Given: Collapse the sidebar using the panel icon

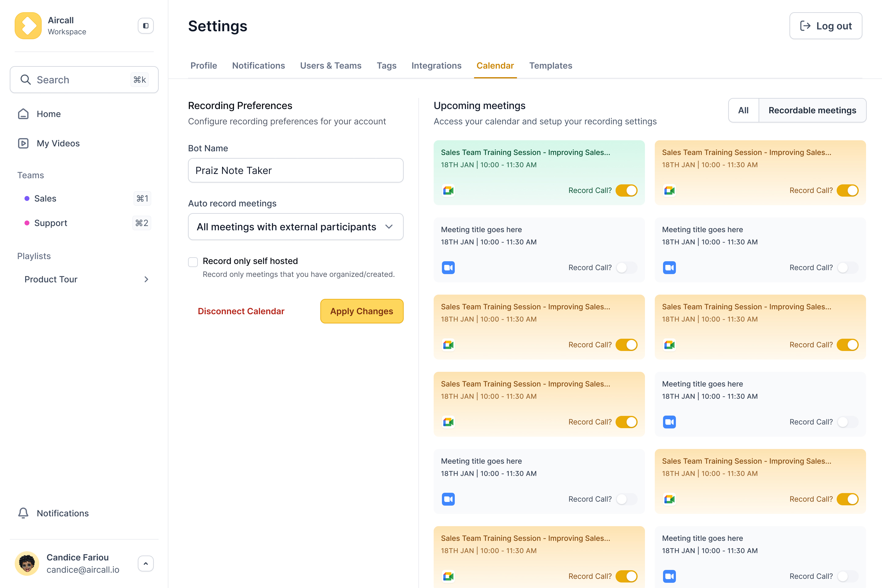Looking at the screenshot, I should [x=145, y=25].
